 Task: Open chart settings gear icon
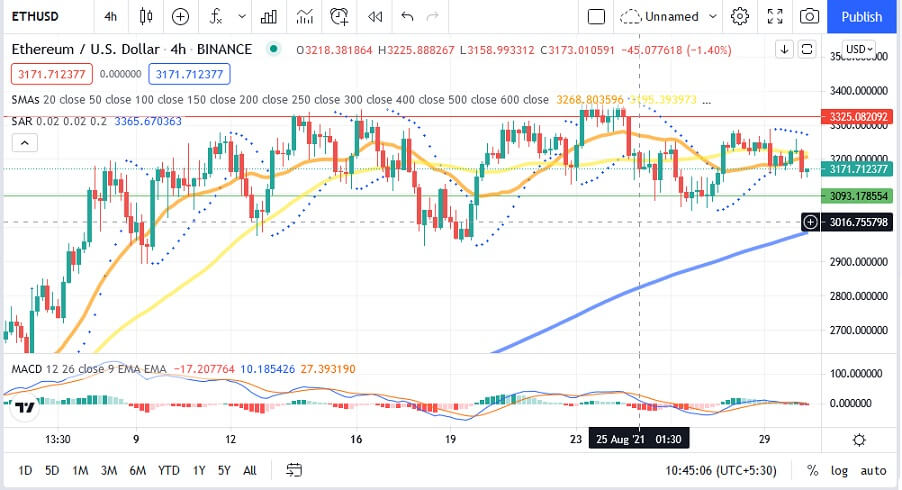point(740,16)
